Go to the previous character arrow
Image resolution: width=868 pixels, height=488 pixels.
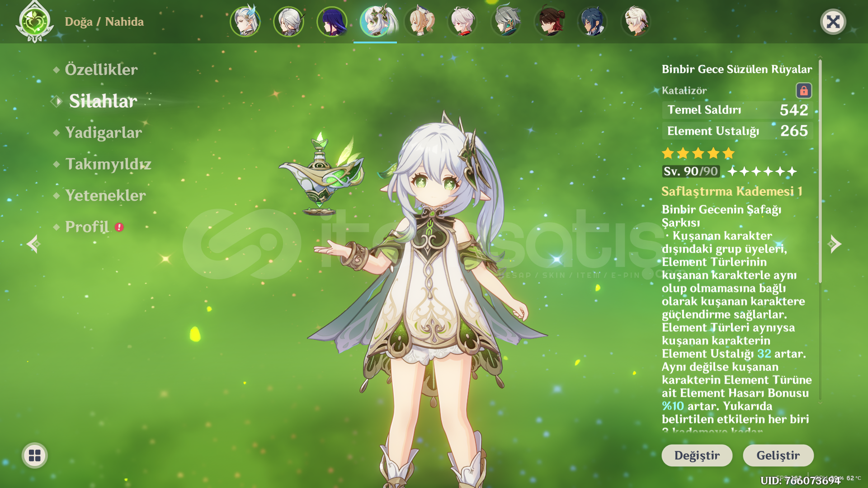pyautogui.click(x=33, y=244)
